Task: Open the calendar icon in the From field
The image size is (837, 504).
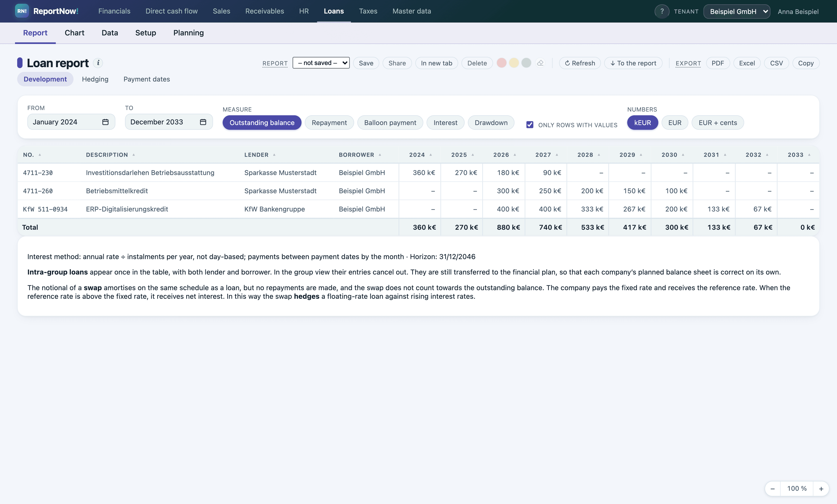Action: coord(105,122)
